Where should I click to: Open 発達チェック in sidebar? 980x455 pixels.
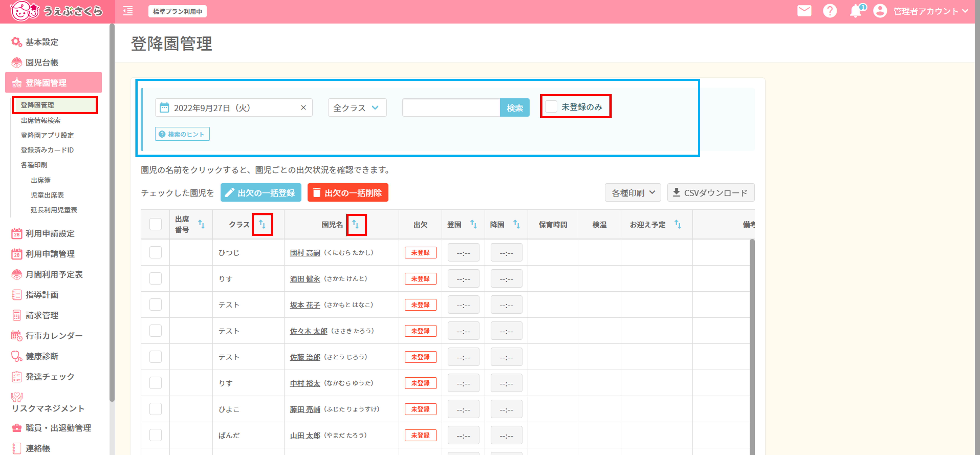click(43, 377)
